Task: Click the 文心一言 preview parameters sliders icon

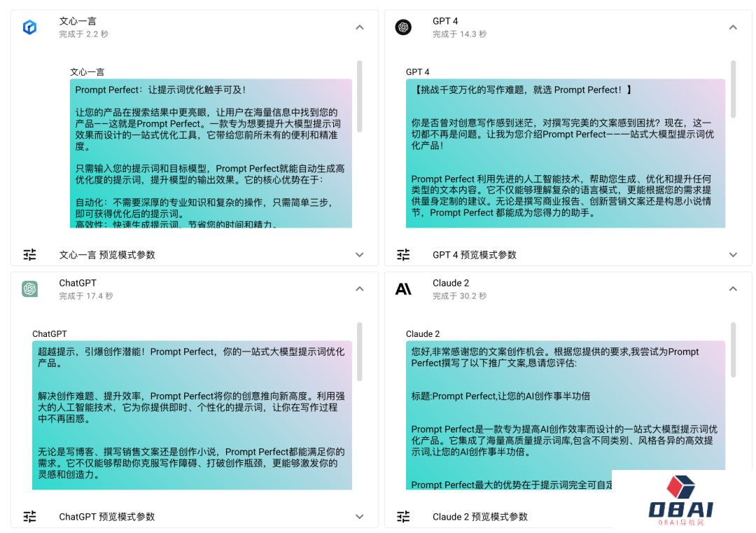Action: coord(29,255)
